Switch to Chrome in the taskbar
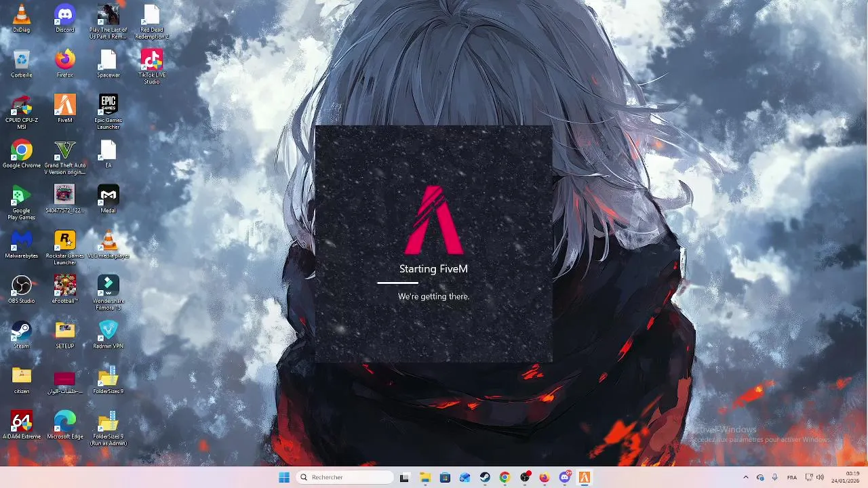 tap(505, 477)
